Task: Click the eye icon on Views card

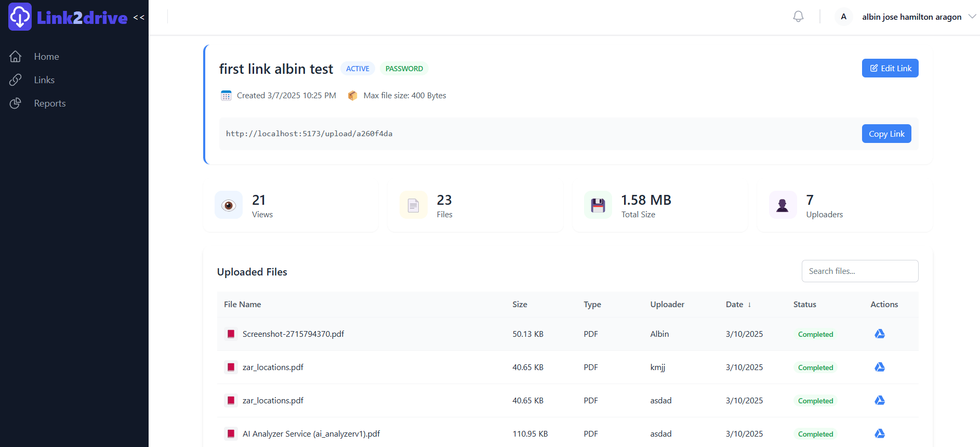Action: (x=229, y=205)
